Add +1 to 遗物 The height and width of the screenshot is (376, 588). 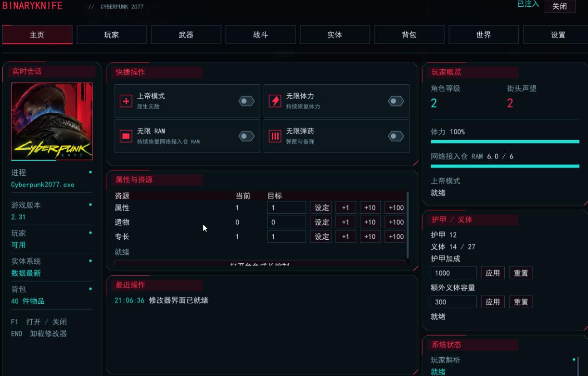coord(345,222)
